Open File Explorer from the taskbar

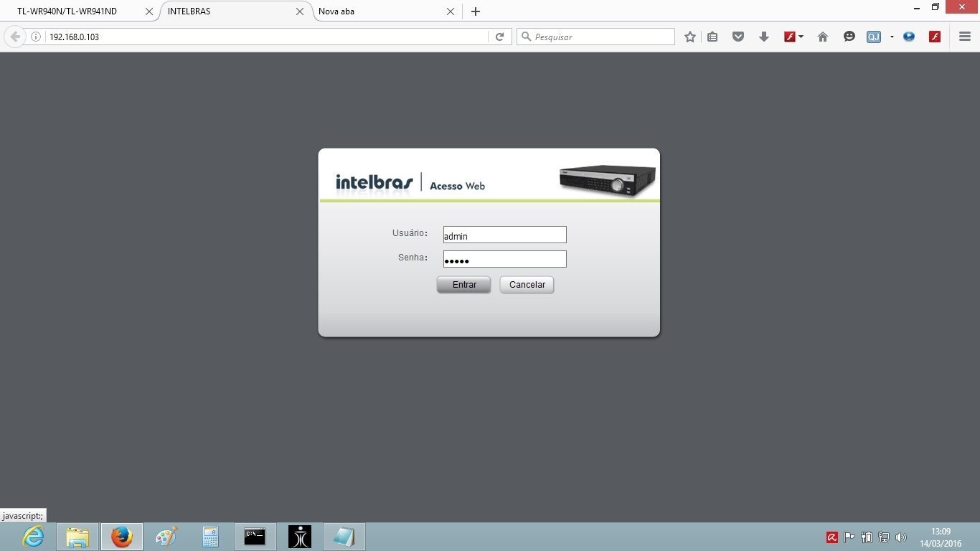[x=77, y=537]
